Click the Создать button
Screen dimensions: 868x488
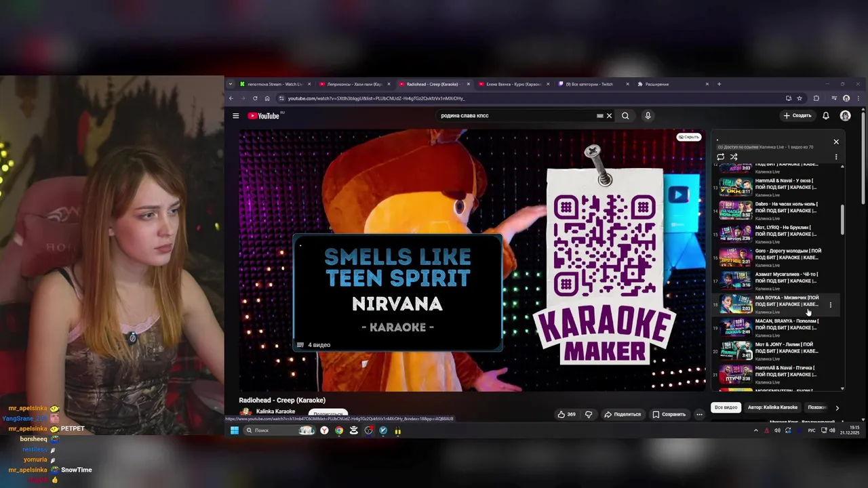tap(797, 116)
